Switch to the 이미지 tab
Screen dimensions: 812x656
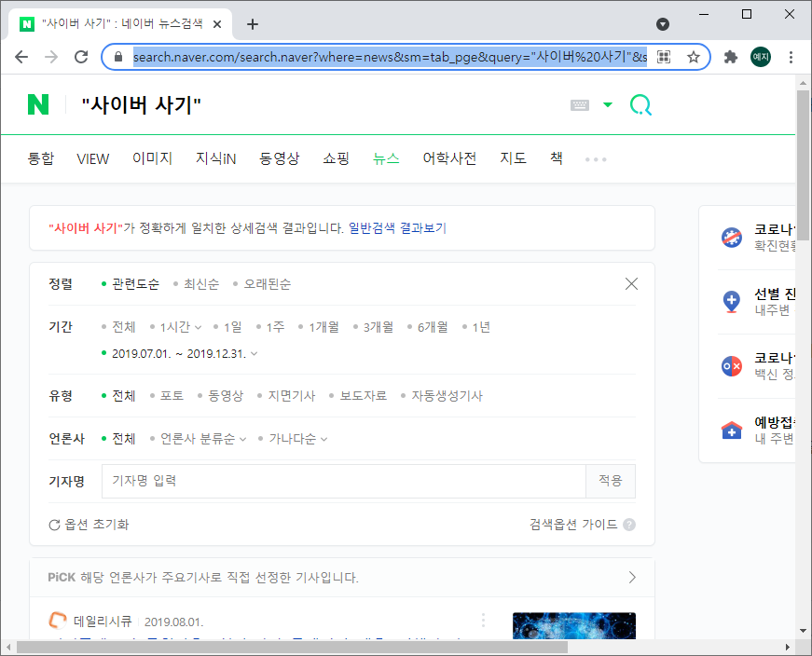[152, 158]
